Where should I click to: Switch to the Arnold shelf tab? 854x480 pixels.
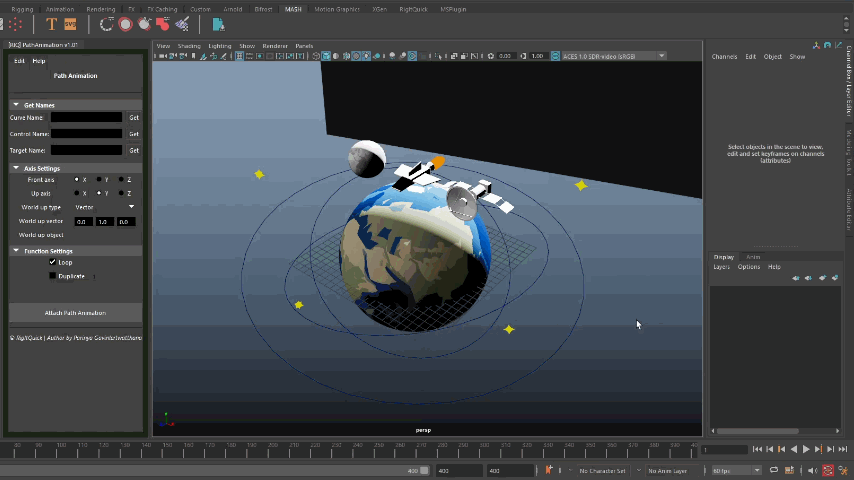[233, 9]
